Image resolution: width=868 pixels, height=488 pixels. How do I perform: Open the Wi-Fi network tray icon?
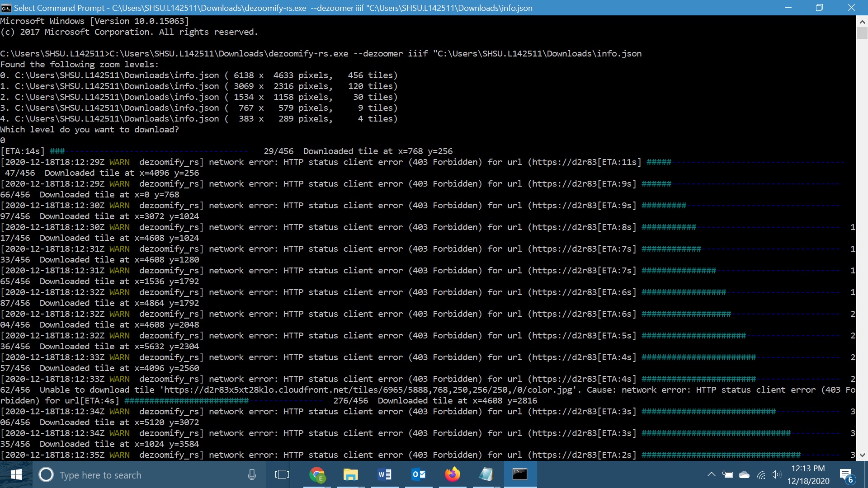[x=761, y=474]
